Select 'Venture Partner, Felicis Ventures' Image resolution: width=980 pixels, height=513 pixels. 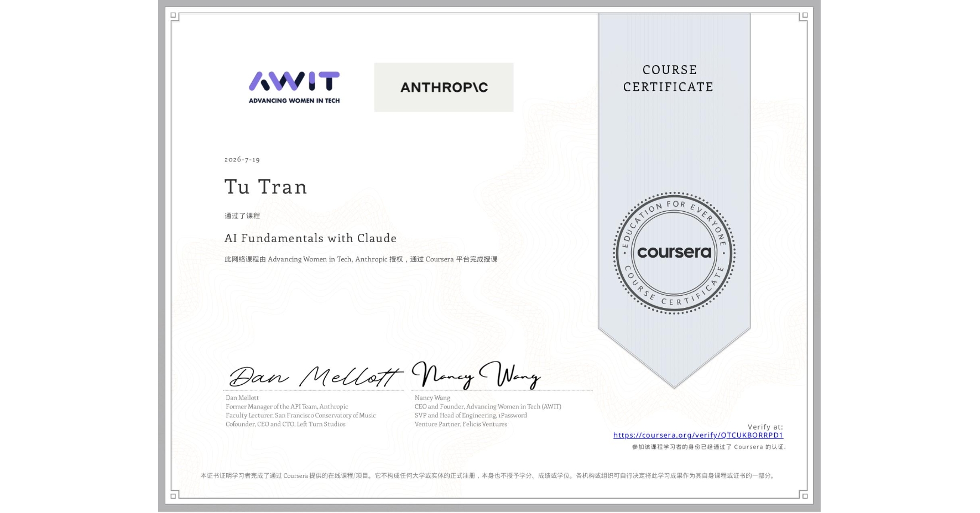(x=461, y=424)
